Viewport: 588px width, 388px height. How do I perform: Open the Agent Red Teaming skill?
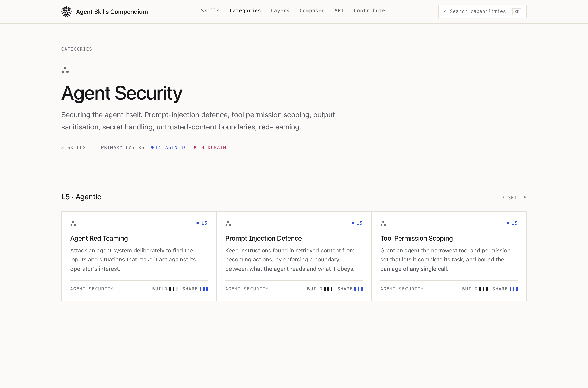[99, 238]
